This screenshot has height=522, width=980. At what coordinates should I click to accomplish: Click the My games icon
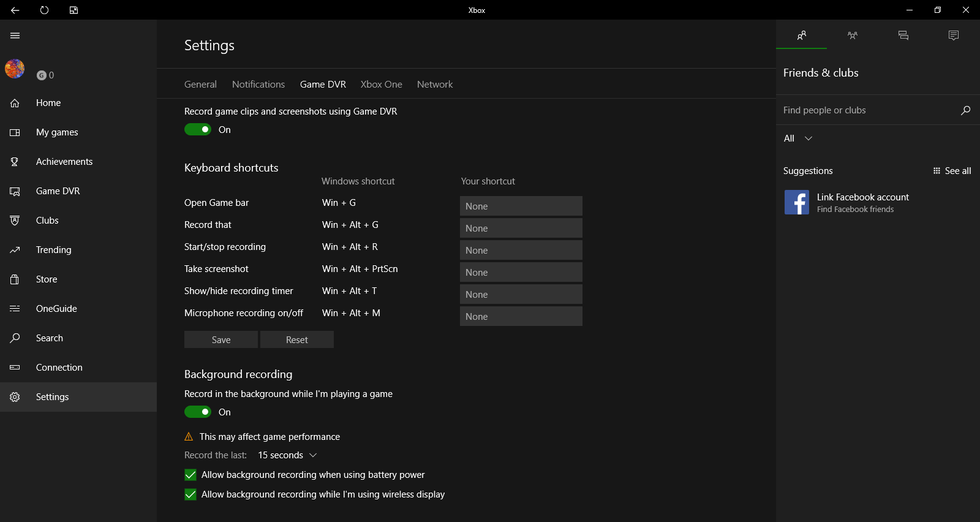[x=15, y=132]
